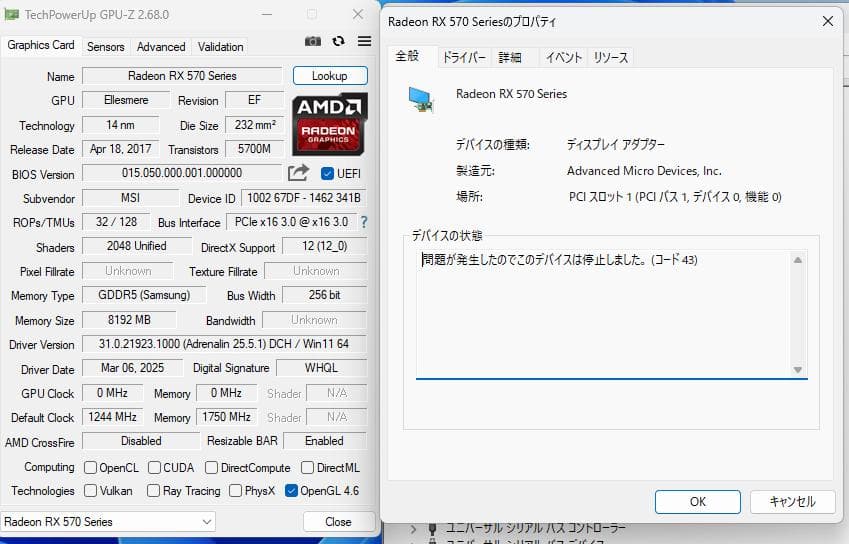The width and height of the screenshot is (849, 544).
Task: Click the GPU-Z Close button
Action: point(338,522)
